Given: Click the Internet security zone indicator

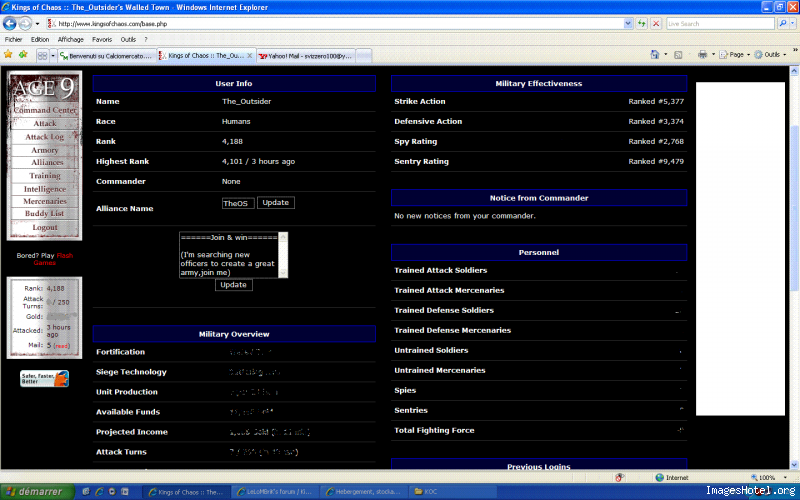Looking at the screenshot, I should point(672,478).
